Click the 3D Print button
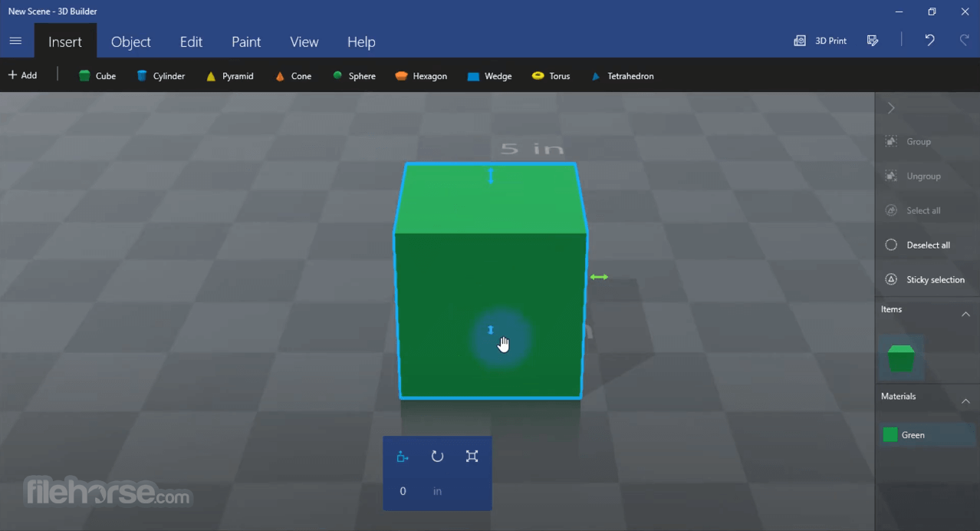Screen dimensions: 980x531 point(821,41)
